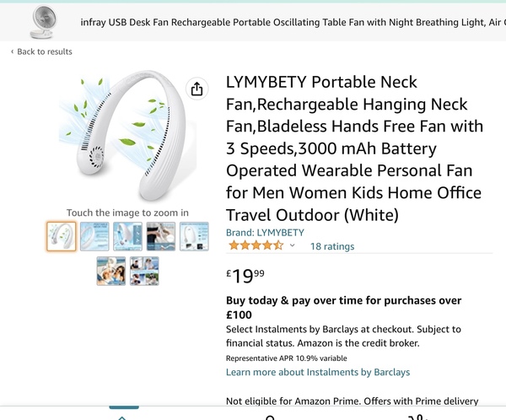This screenshot has height=420, width=506.
Task: Expand the ratings breakdown chevron
Action: tap(293, 246)
